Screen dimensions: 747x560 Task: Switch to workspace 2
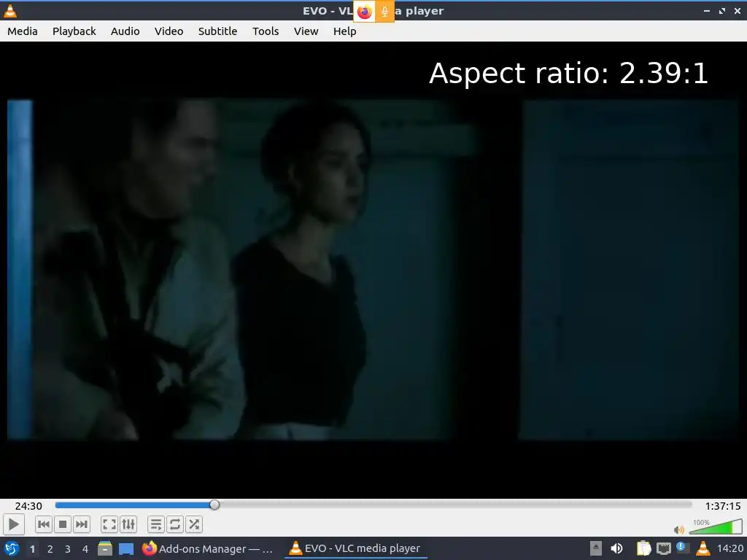[50, 549]
